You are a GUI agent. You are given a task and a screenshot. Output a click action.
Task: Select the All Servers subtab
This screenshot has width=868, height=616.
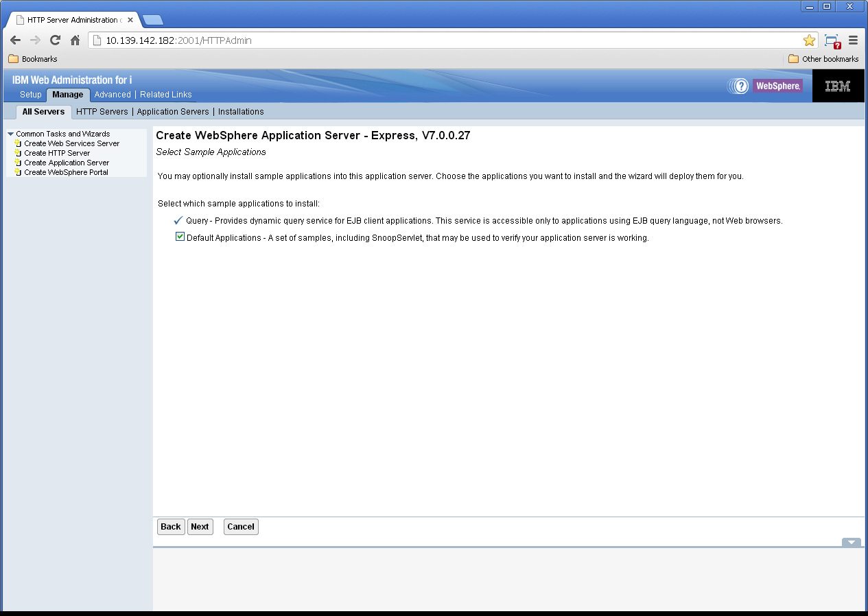pyautogui.click(x=43, y=111)
